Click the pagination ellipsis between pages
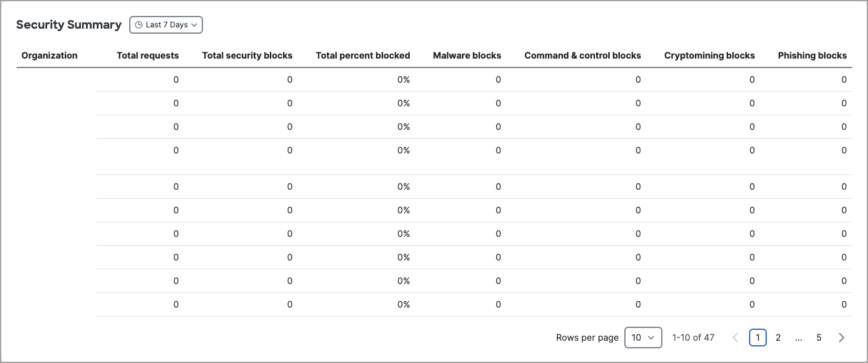868x363 pixels. pos(799,338)
